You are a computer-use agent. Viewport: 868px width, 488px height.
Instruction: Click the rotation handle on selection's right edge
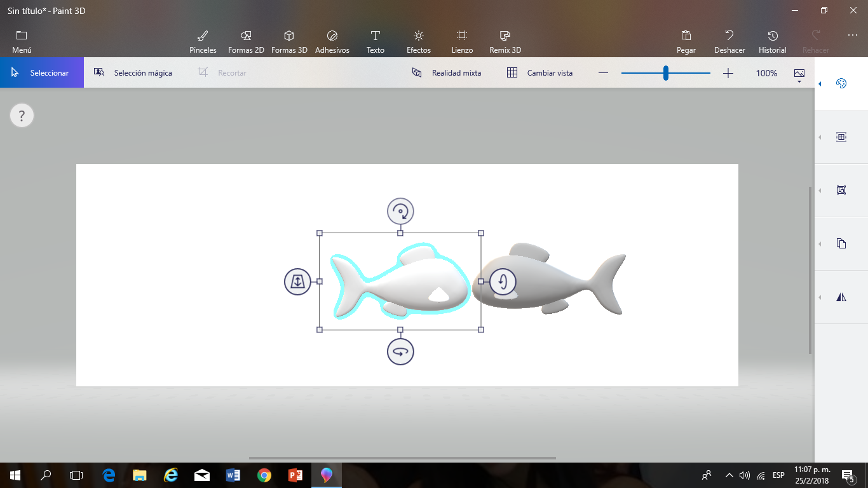click(503, 281)
